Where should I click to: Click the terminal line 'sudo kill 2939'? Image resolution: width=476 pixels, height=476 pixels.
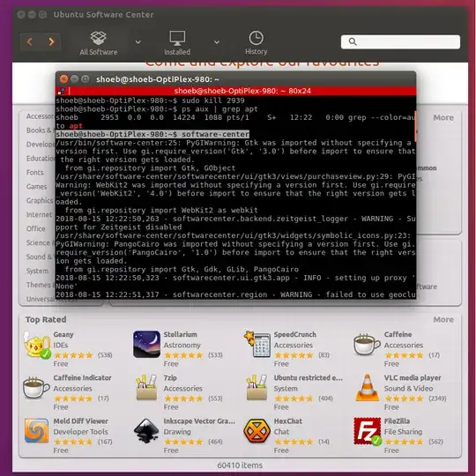pos(213,100)
